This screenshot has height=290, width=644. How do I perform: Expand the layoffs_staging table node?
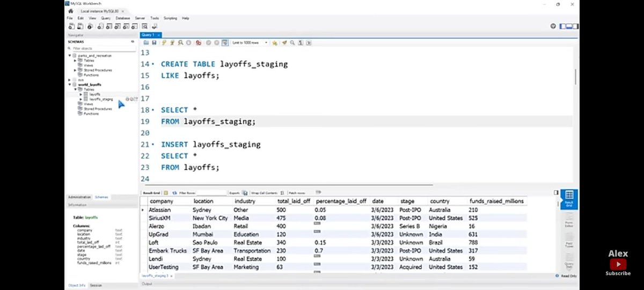pyautogui.click(x=80, y=99)
